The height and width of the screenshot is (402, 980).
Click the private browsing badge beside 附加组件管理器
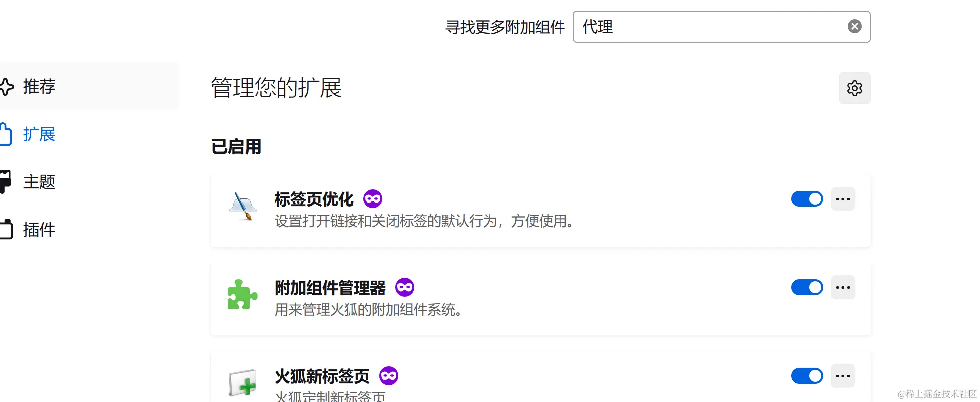tap(405, 287)
